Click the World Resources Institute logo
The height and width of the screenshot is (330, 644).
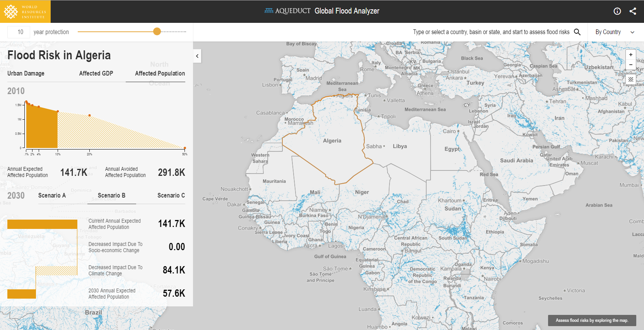tap(25, 12)
